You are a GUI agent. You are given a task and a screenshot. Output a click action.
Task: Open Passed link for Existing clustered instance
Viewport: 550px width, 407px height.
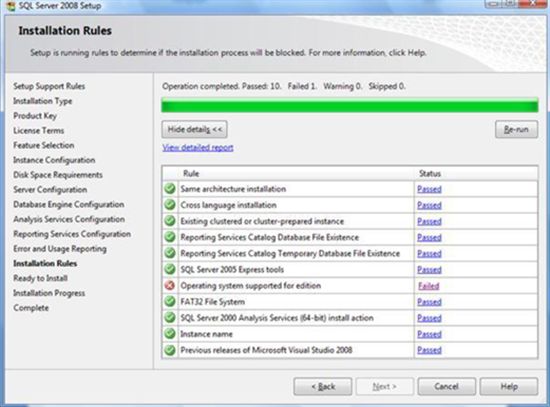click(429, 221)
